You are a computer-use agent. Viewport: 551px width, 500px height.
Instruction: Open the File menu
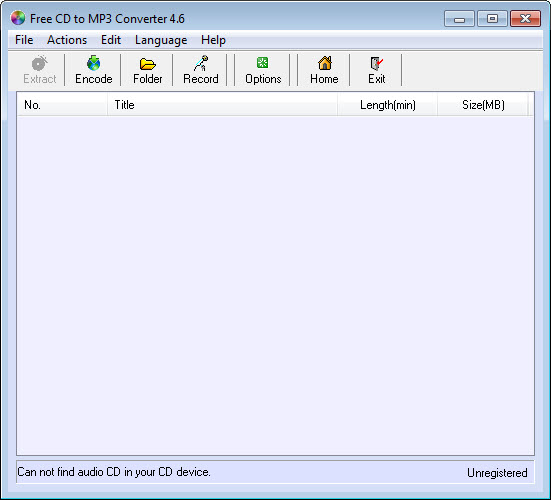click(x=24, y=40)
